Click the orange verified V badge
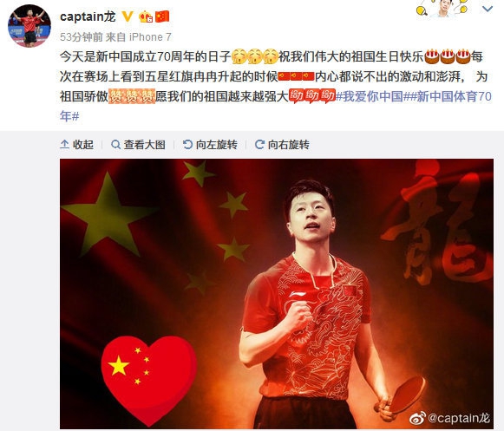504x431 pixels. pyautogui.click(x=128, y=16)
